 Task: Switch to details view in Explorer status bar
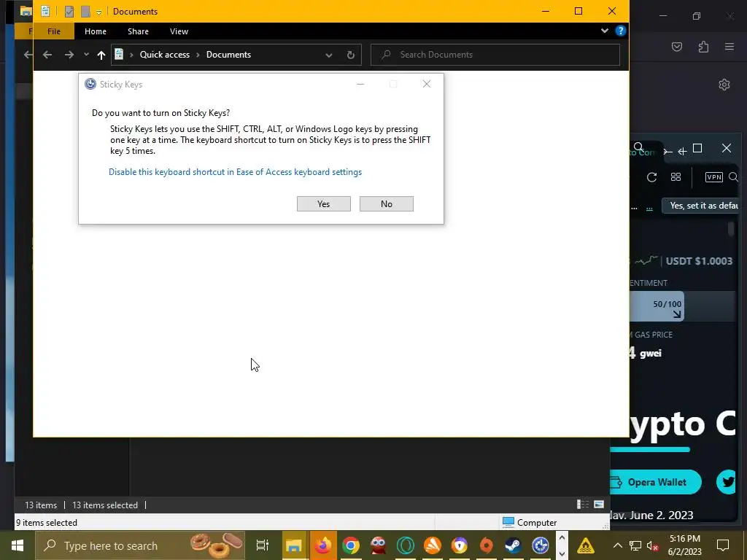582,505
